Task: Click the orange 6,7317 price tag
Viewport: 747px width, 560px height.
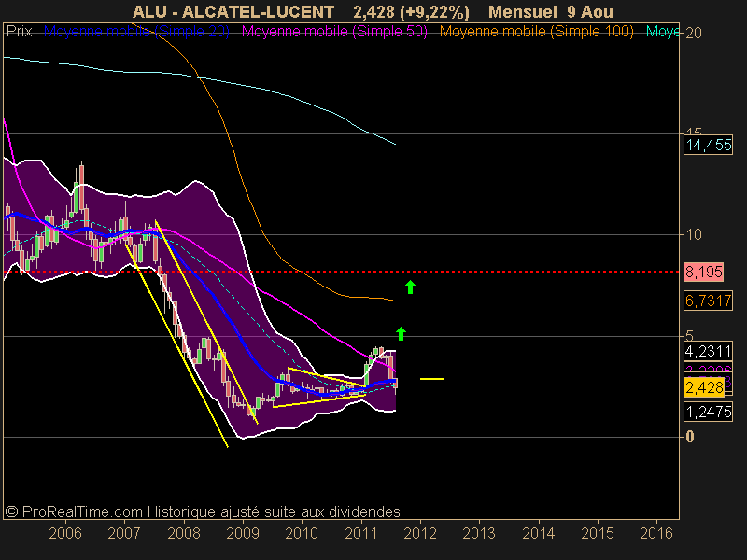Action: (x=709, y=301)
